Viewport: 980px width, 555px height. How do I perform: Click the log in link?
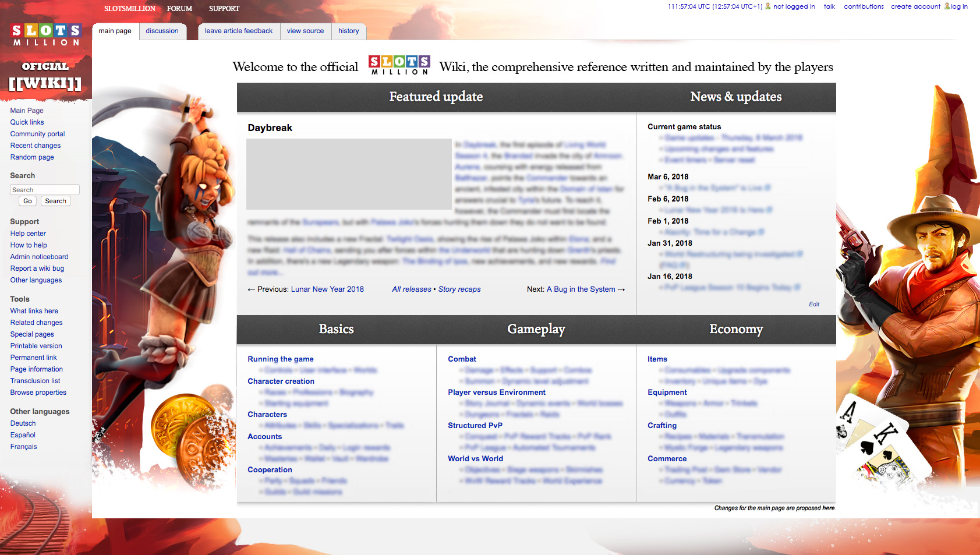[959, 7]
